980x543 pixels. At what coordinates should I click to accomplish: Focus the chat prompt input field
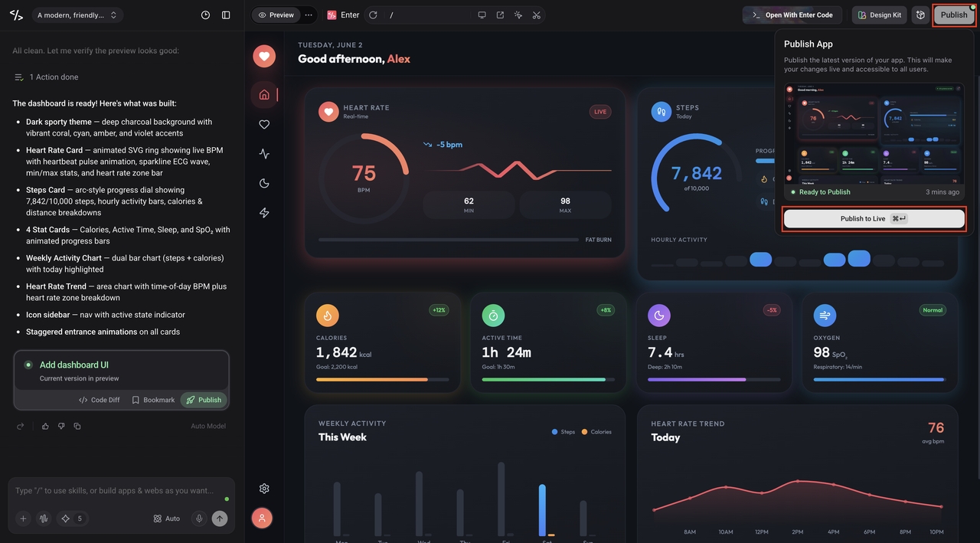point(115,490)
